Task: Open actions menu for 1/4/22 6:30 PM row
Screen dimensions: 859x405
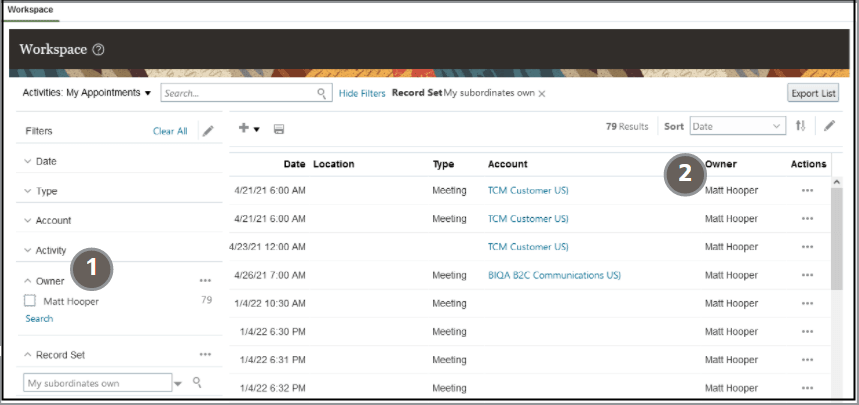Action: 807,332
